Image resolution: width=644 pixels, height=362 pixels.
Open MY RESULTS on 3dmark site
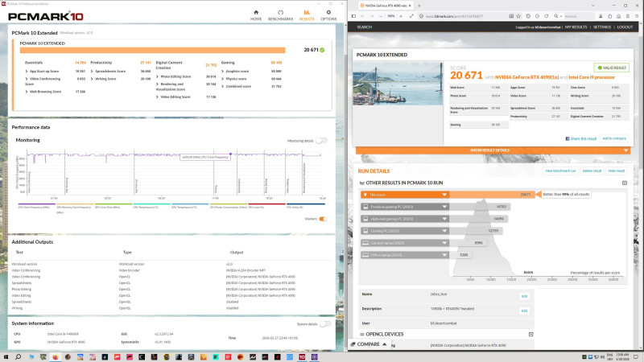(x=576, y=27)
